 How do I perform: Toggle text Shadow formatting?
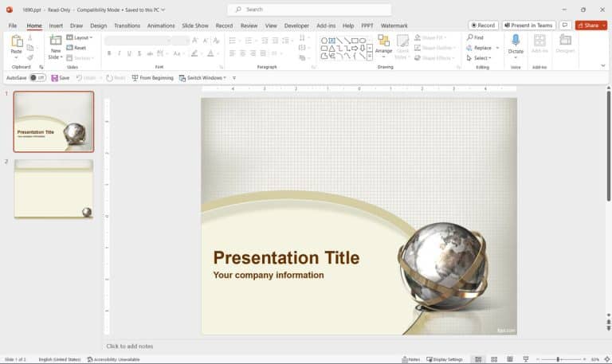coord(139,53)
